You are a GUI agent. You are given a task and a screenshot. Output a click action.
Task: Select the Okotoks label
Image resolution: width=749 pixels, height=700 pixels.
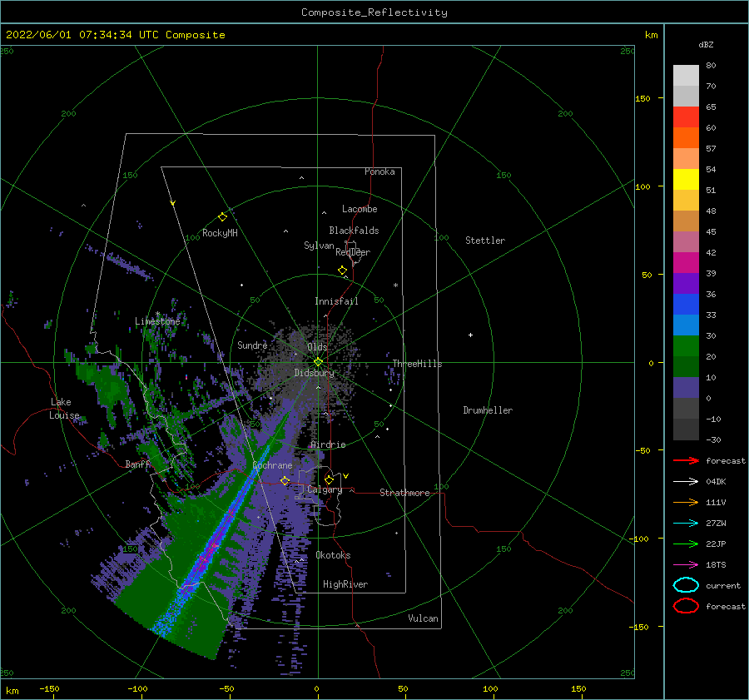(333, 555)
